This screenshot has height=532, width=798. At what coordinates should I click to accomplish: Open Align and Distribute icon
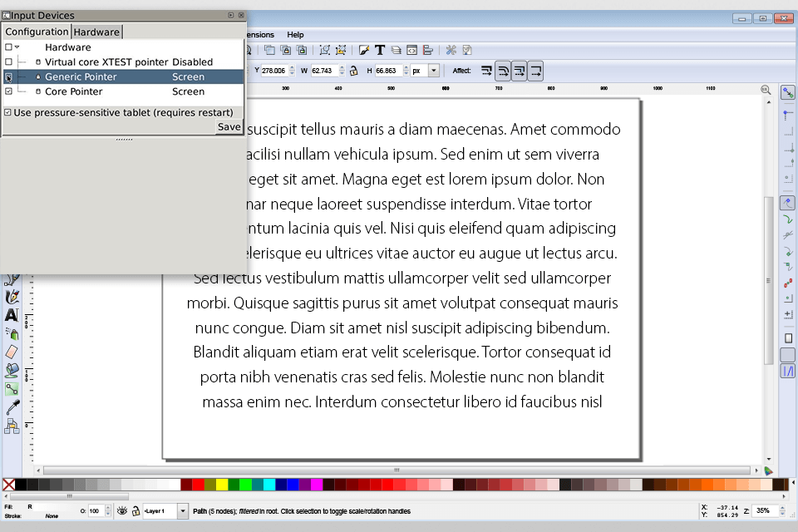[x=428, y=50]
